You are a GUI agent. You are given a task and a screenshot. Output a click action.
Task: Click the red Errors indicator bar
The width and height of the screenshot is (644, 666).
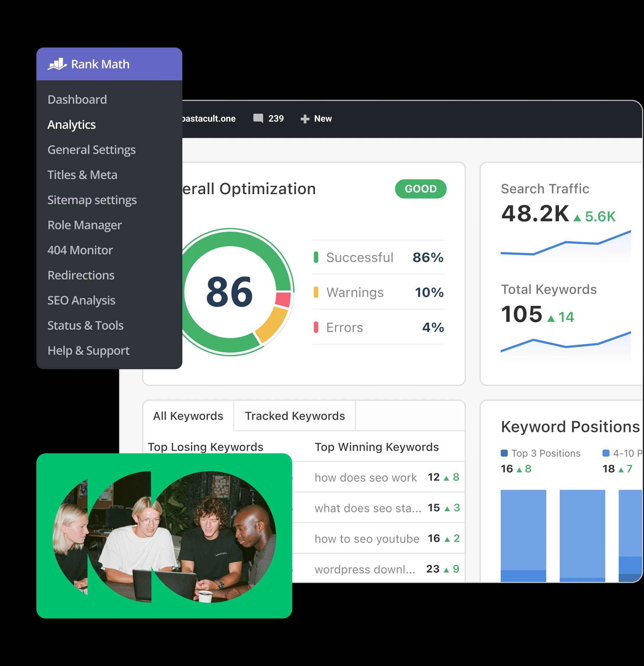point(316,327)
